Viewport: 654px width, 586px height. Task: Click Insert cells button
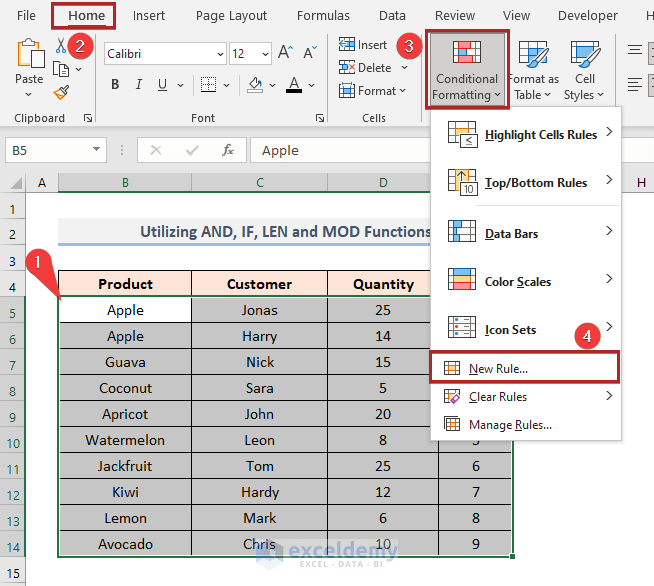(363, 45)
